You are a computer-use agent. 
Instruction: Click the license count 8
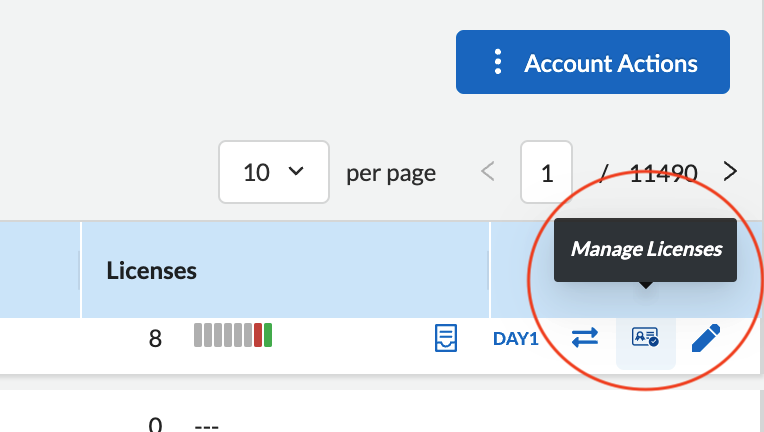point(155,339)
